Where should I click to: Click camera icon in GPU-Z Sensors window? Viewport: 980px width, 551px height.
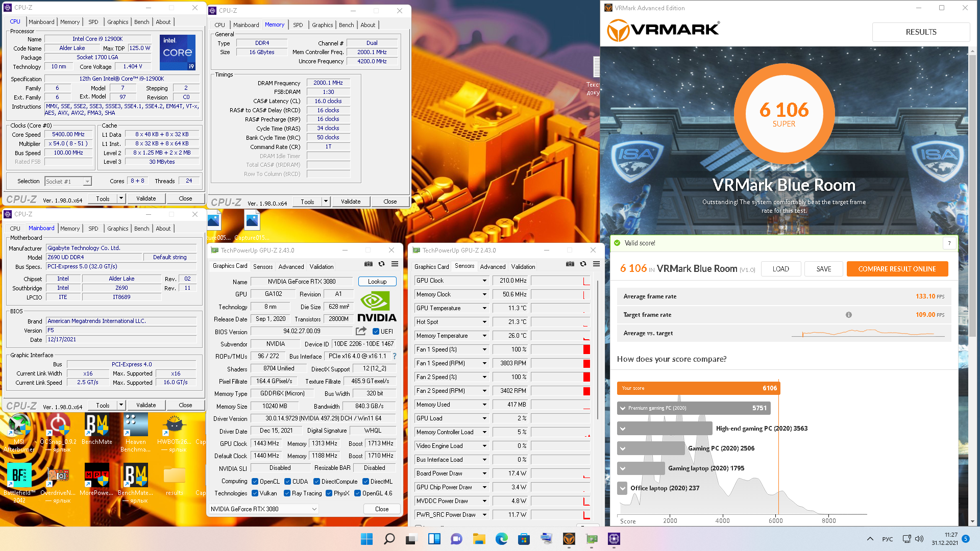click(x=570, y=264)
